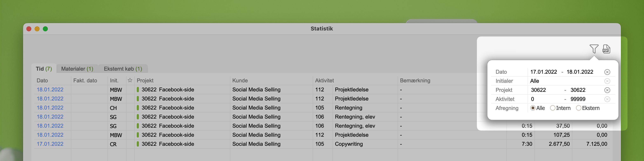The width and height of the screenshot is (644, 161).
Task: Select the Alle afregning radio button
Action: click(x=533, y=108)
